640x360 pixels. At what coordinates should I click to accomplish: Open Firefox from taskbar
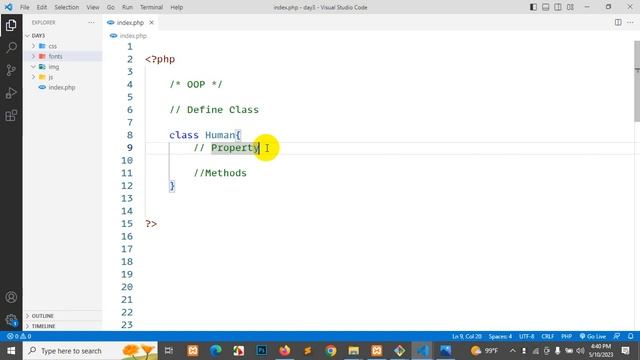click(x=284, y=351)
